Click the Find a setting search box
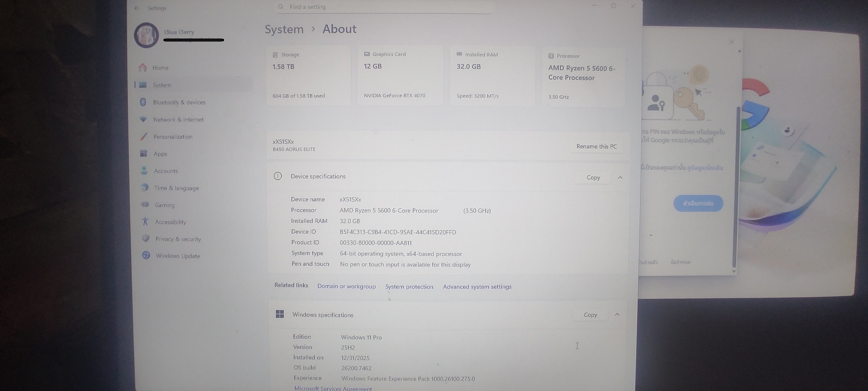868x391 pixels. coord(383,7)
